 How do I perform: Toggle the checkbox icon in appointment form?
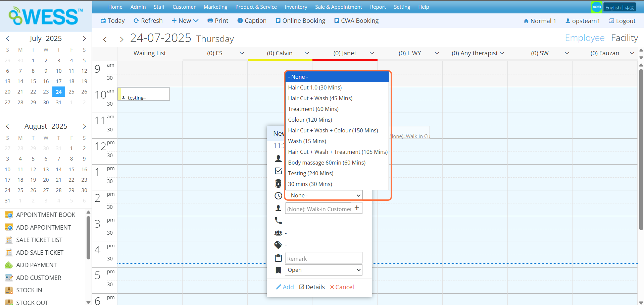(278, 171)
